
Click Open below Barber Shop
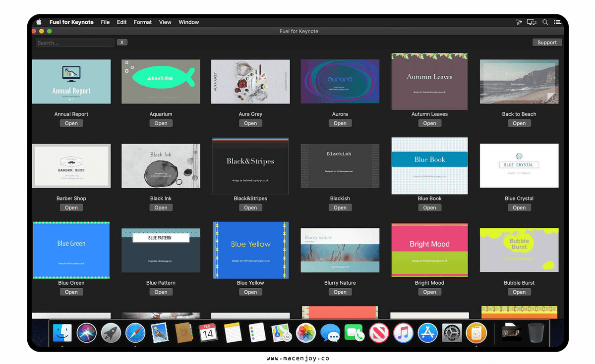(71, 208)
